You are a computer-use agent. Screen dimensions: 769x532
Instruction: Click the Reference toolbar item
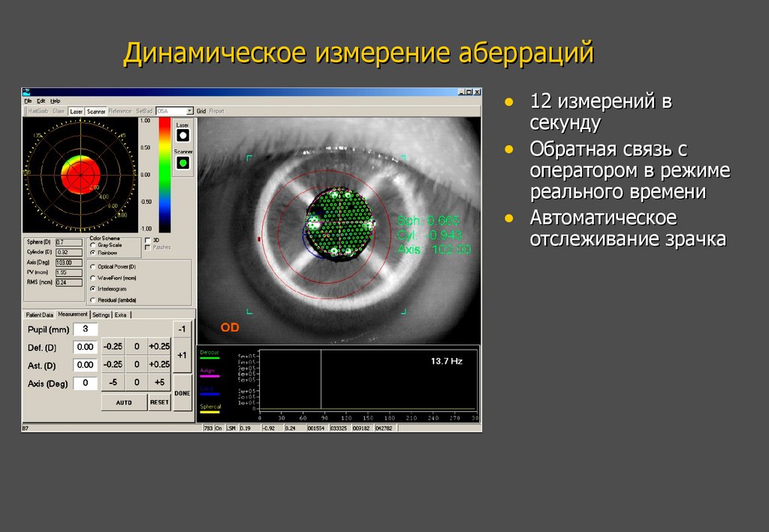(x=122, y=110)
